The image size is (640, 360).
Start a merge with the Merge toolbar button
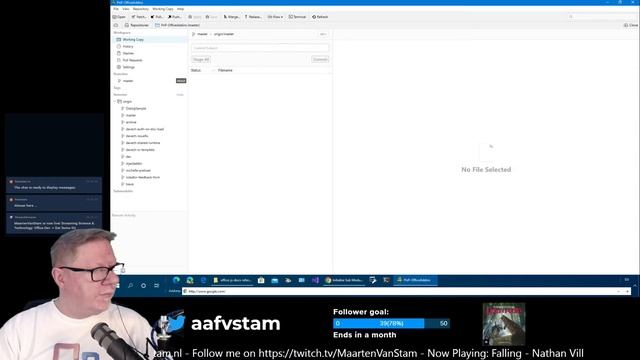click(x=231, y=17)
